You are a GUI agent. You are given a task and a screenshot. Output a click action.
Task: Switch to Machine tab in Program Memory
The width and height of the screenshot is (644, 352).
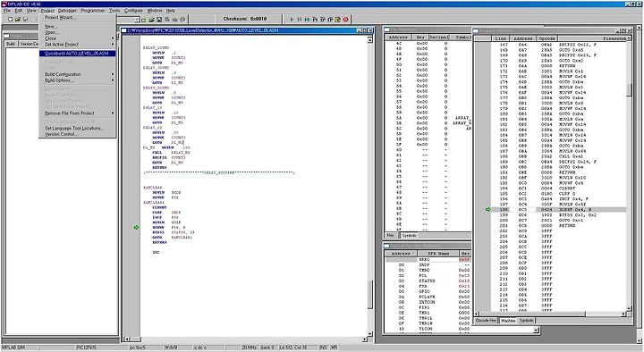(x=508, y=321)
